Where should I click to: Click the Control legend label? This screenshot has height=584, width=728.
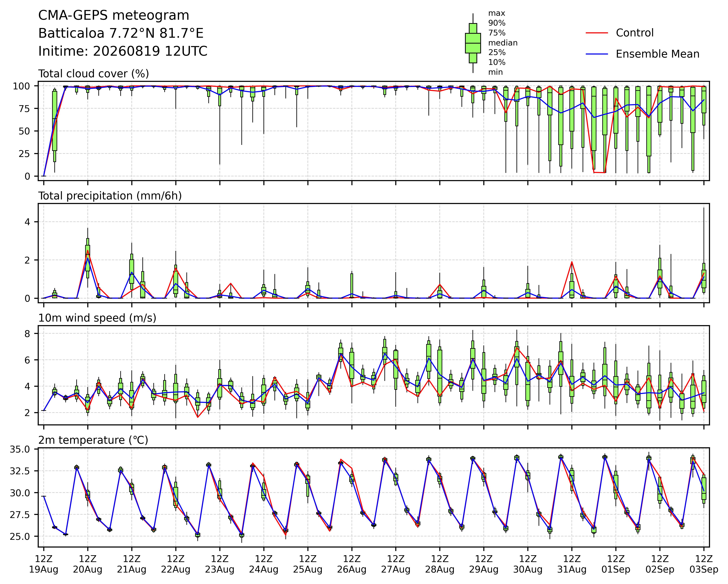[635, 33]
